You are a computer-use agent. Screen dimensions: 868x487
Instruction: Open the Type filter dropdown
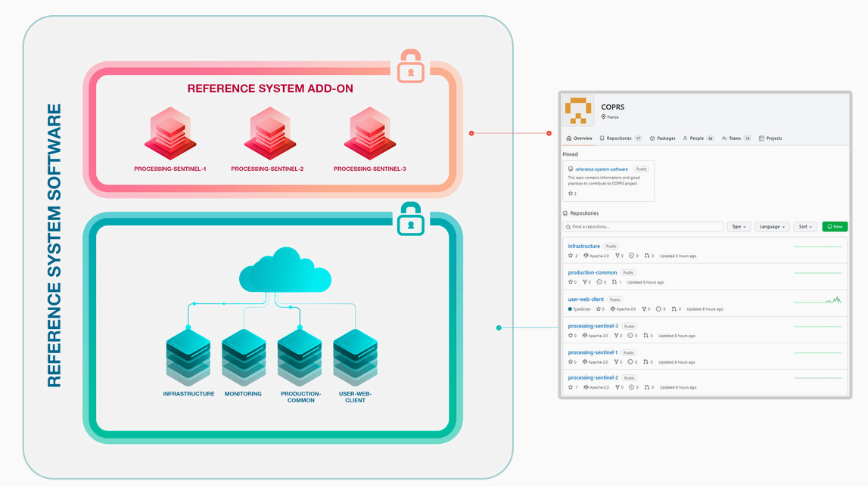click(x=739, y=227)
